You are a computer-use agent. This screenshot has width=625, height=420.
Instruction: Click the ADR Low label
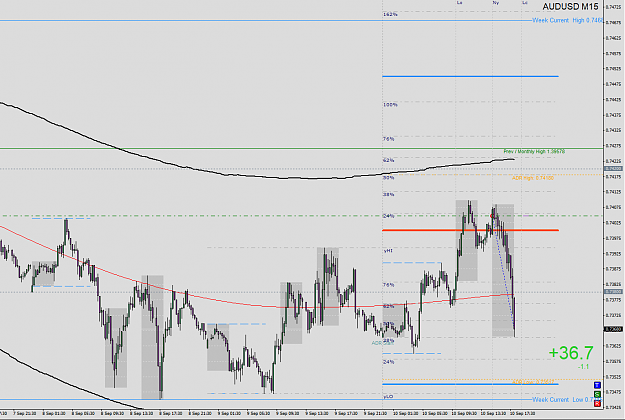(x=533, y=382)
